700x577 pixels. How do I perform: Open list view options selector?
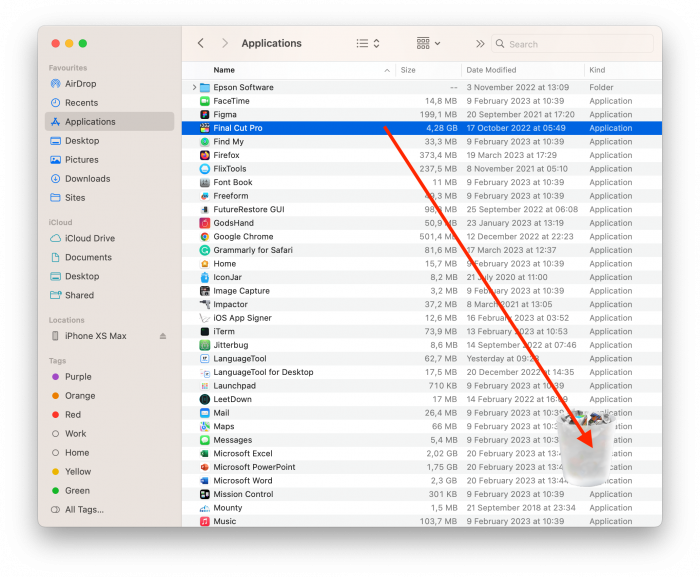pyautogui.click(x=368, y=43)
